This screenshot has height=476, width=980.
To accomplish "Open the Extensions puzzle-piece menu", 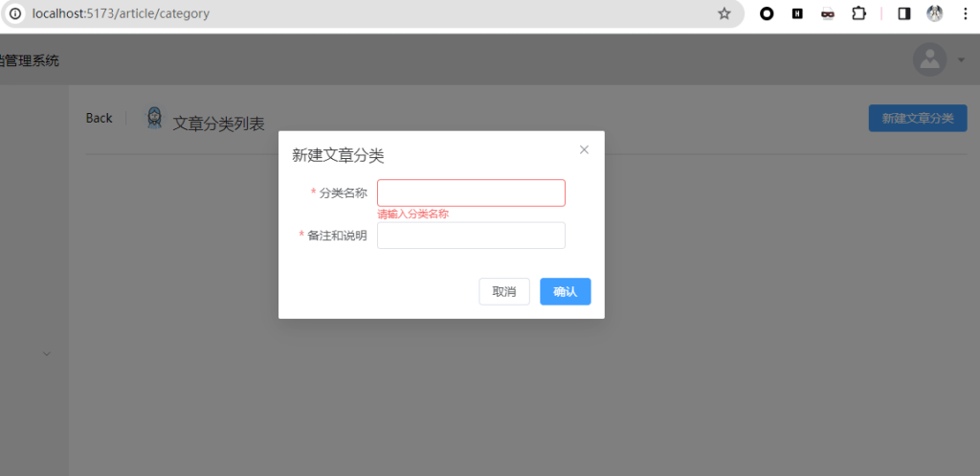I will [x=858, y=14].
